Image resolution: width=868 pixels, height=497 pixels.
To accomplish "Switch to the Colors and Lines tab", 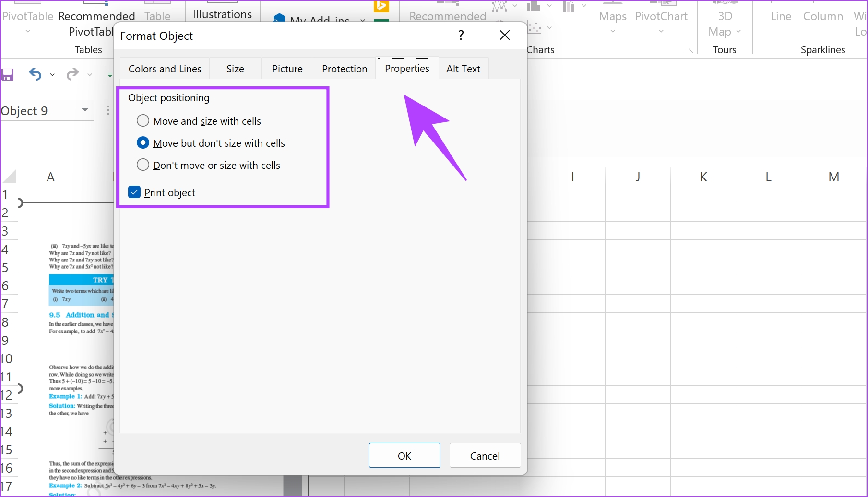I will tap(165, 69).
